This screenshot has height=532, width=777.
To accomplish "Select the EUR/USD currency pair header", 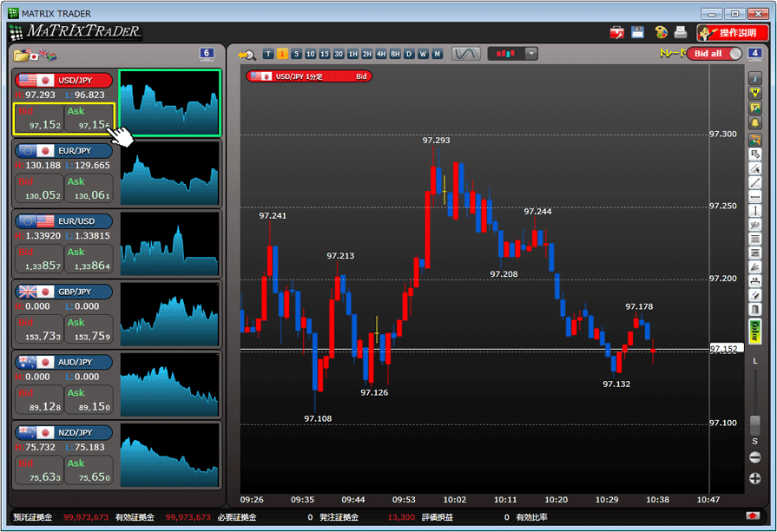I will 64,221.
